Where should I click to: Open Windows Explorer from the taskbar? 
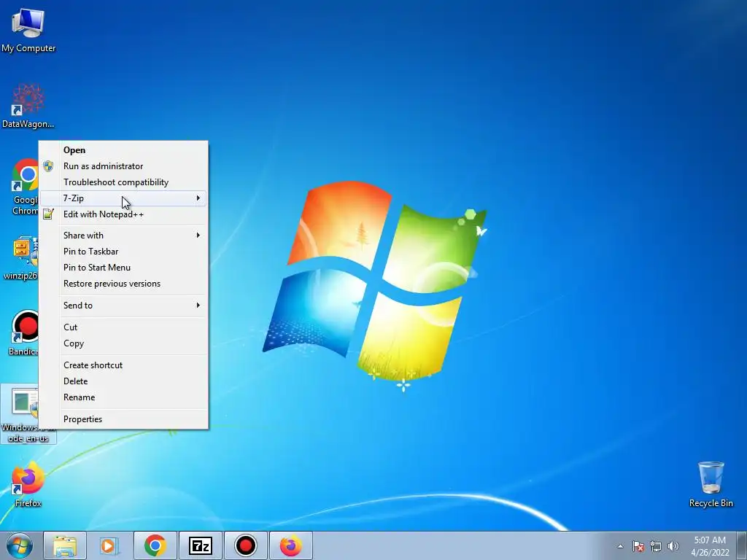65,545
